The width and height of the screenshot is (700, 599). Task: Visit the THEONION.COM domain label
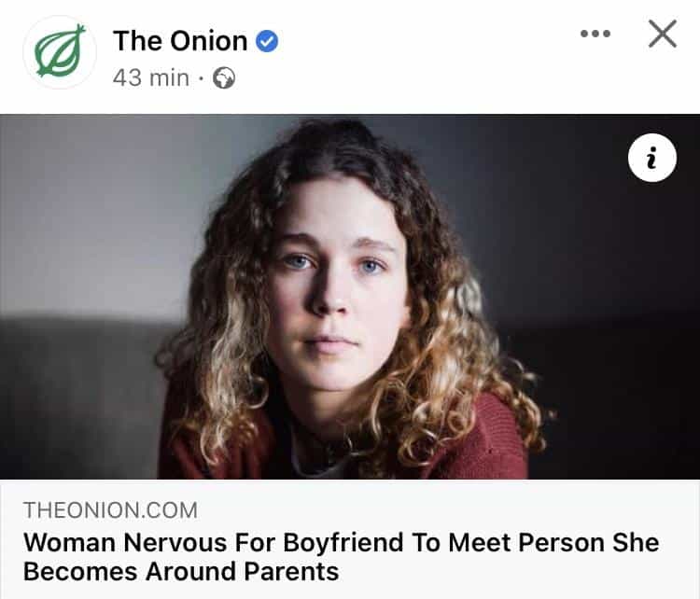tap(110, 510)
